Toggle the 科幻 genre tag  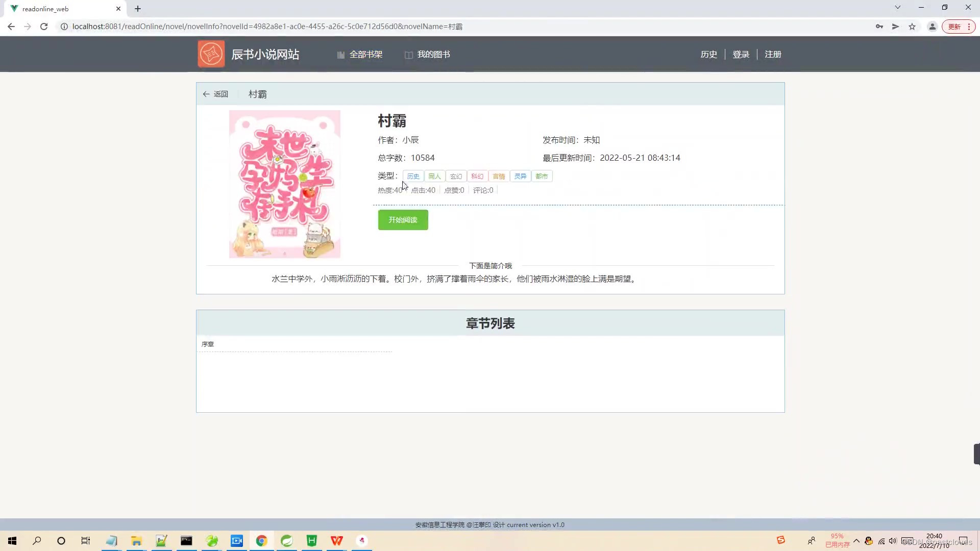[477, 176]
